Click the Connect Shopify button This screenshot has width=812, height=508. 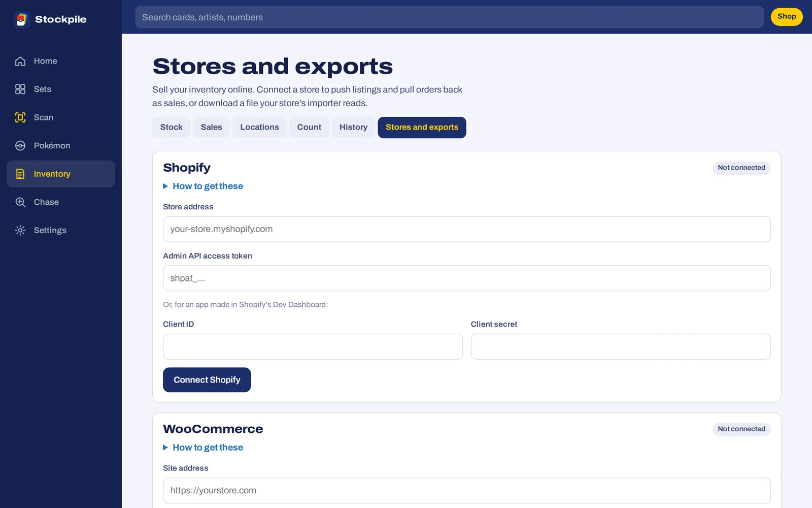pos(207,380)
